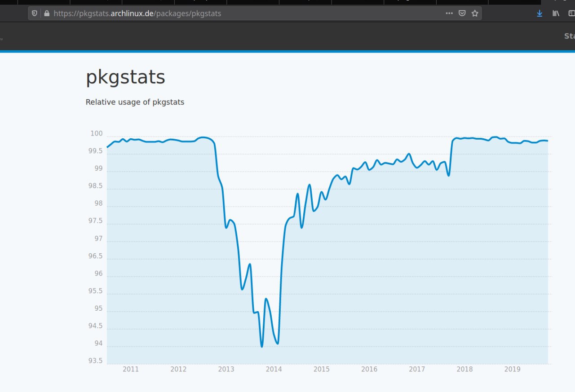The image size is (575, 392).
Task: Click the 2011 x-axis label
Action: click(131, 369)
